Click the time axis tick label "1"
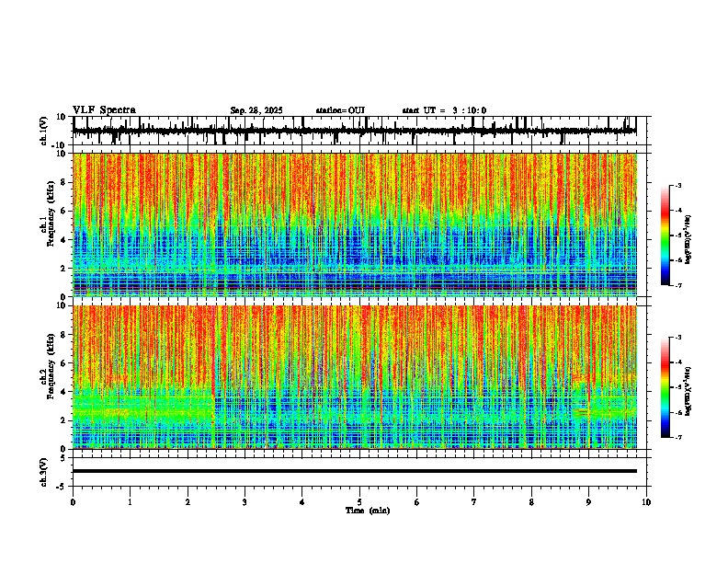This screenshot has width=728, height=563. pyautogui.click(x=130, y=502)
